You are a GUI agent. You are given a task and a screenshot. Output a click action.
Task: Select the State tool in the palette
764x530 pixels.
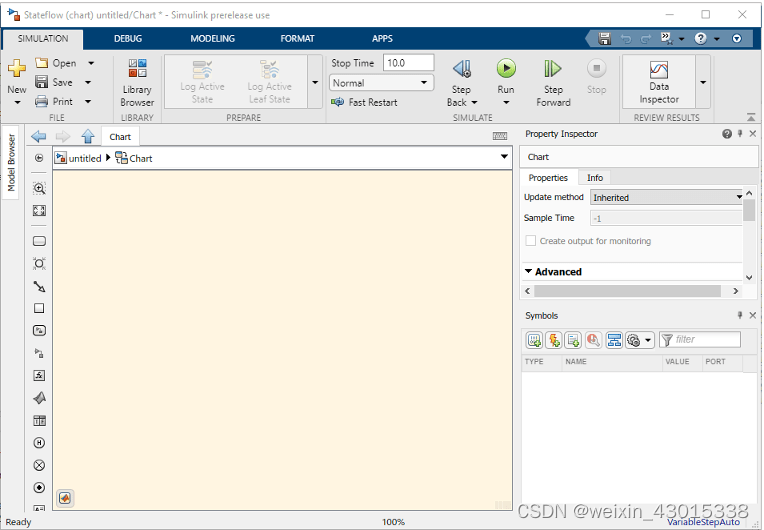pyautogui.click(x=39, y=241)
